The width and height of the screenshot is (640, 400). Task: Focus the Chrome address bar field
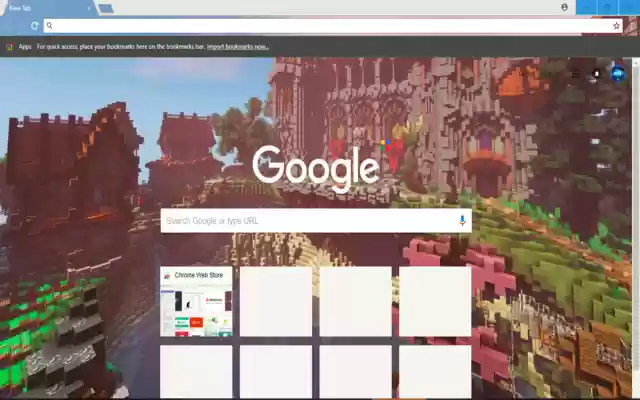333,26
